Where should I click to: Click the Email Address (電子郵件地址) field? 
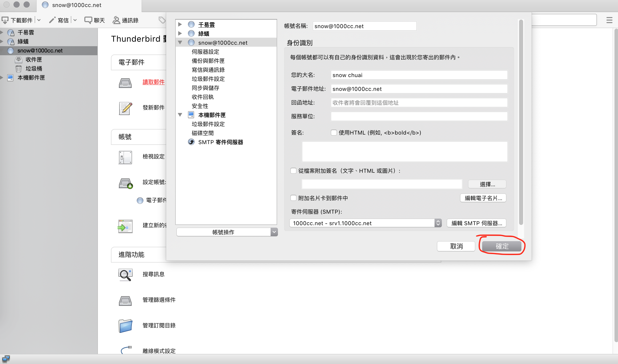point(419,89)
